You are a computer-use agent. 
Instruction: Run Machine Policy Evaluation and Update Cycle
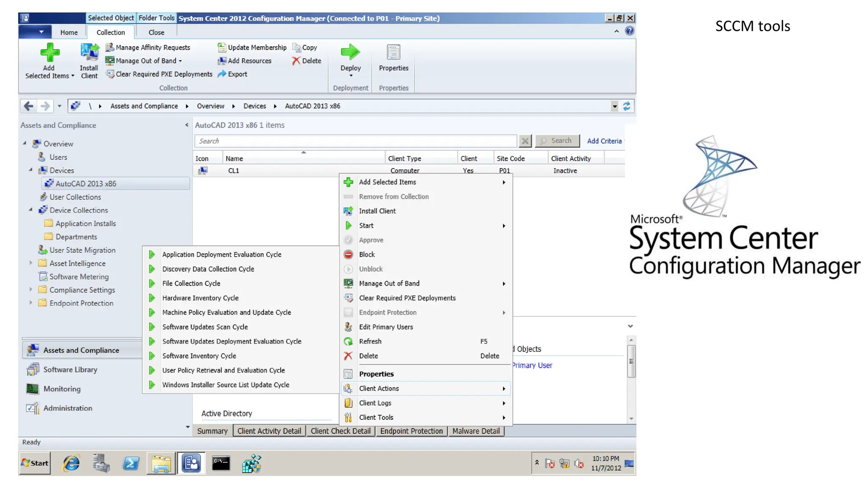coord(240,312)
